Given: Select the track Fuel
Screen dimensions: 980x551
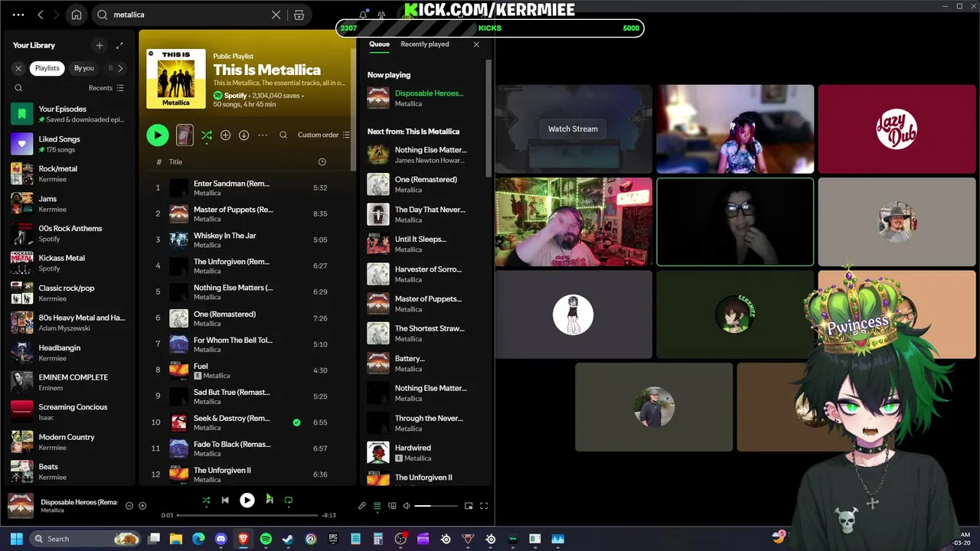Looking at the screenshot, I should click(249, 370).
